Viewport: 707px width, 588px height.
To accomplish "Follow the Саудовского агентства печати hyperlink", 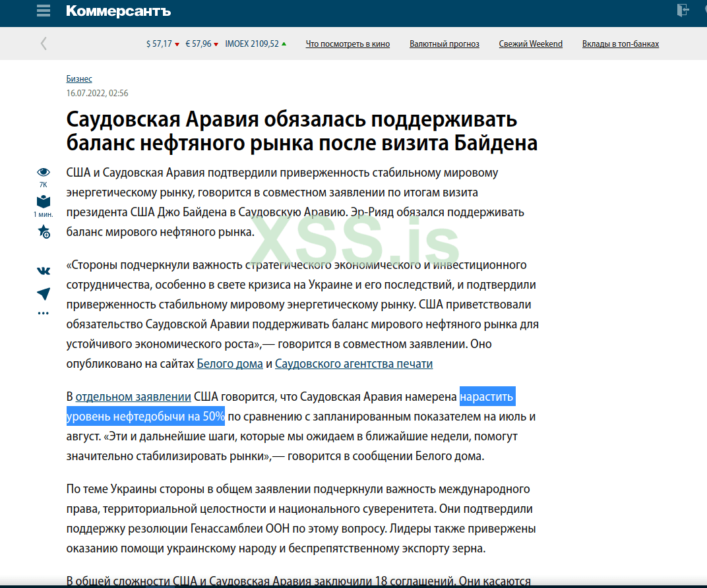I will pyautogui.click(x=354, y=363).
